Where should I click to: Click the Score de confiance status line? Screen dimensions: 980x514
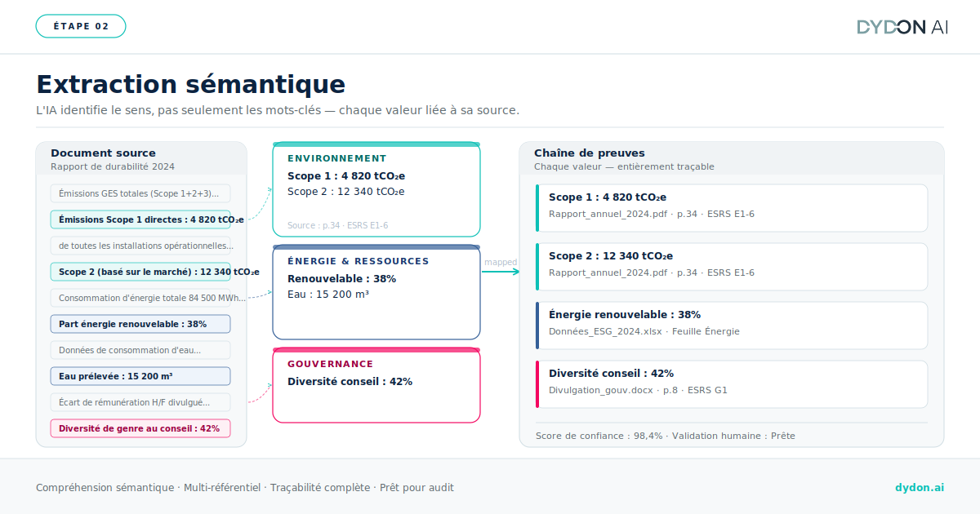[x=665, y=436]
